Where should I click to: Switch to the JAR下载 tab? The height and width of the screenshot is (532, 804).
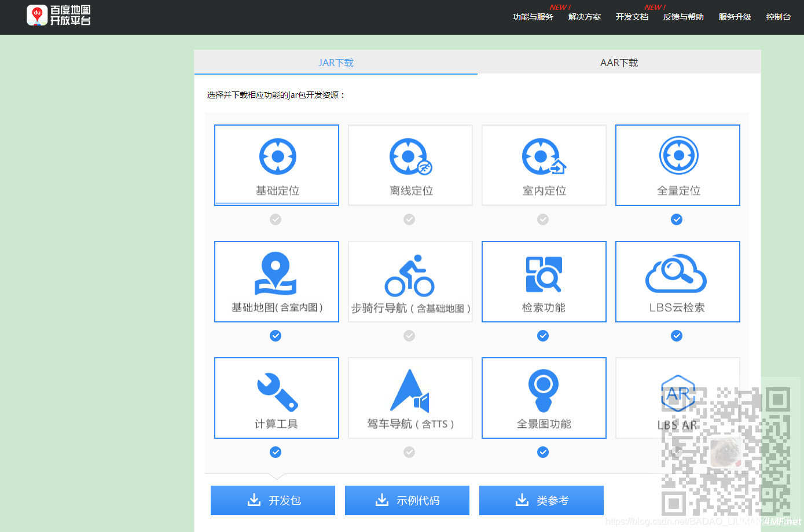coord(336,62)
